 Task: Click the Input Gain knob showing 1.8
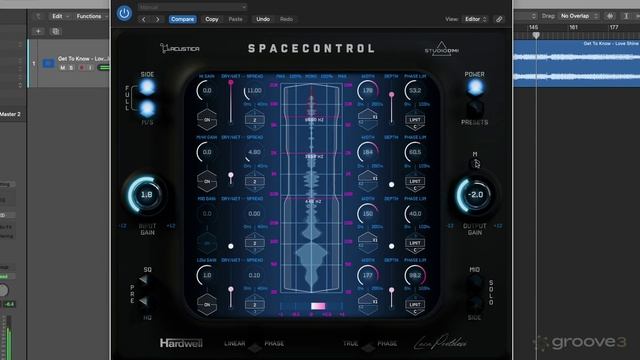(x=146, y=195)
